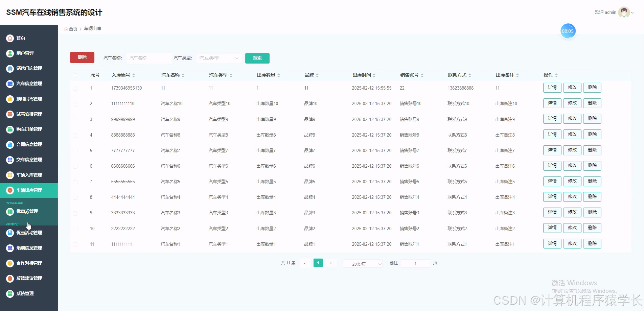Image resolution: width=644 pixels, height=311 pixels.
Task: Click the 购车订单管理 sidebar icon
Action: pos(10,129)
